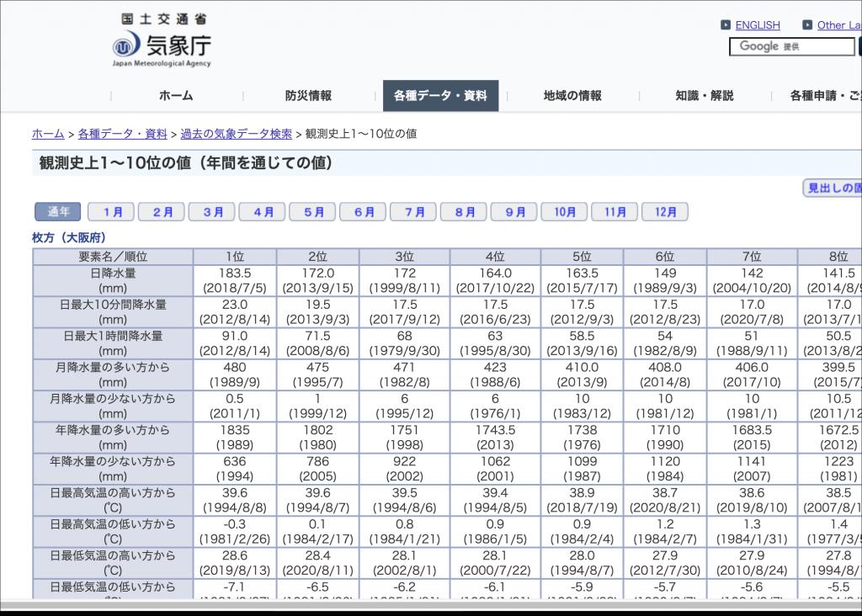The image size is (862, 616).
Task: Show the 12月 monthly records
Action: pos(665,212)
